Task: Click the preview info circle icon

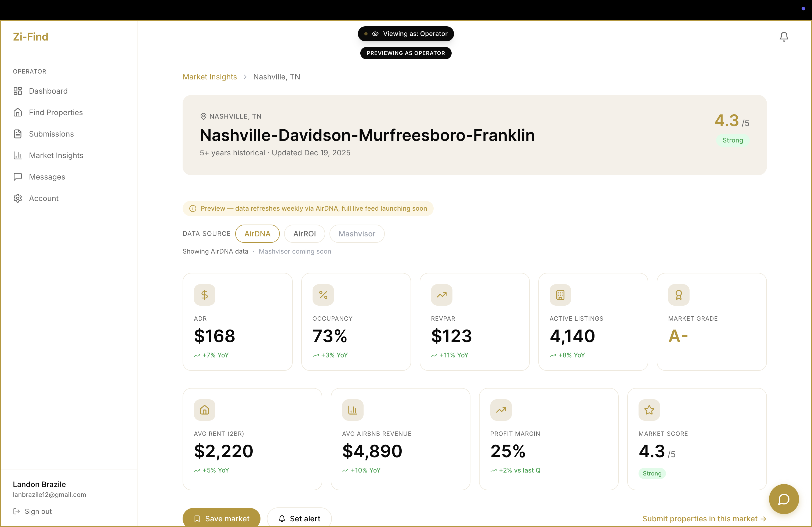Action: point(193,208)
